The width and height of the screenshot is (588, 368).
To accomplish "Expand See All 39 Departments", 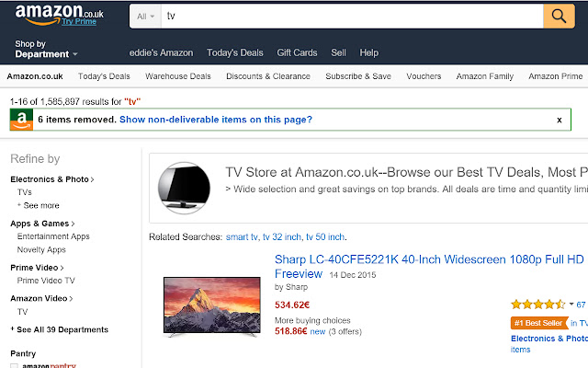I will click(60, 329).
